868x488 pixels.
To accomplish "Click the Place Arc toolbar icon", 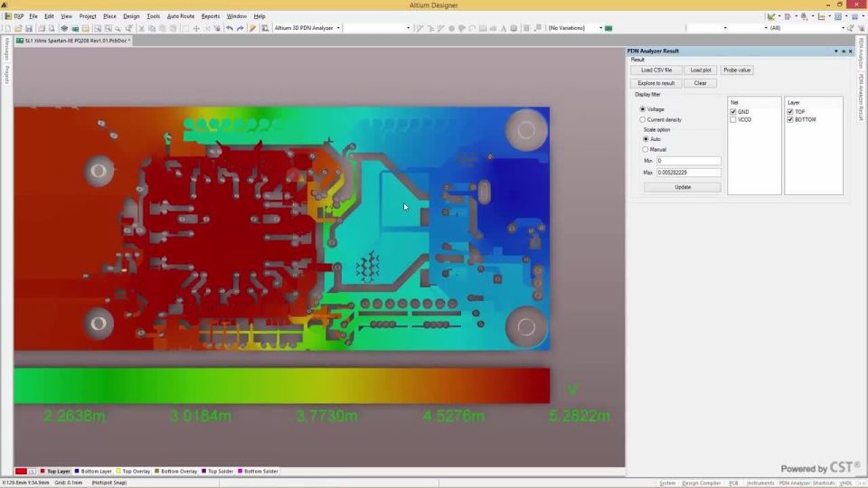I will [x=472, y=28].
